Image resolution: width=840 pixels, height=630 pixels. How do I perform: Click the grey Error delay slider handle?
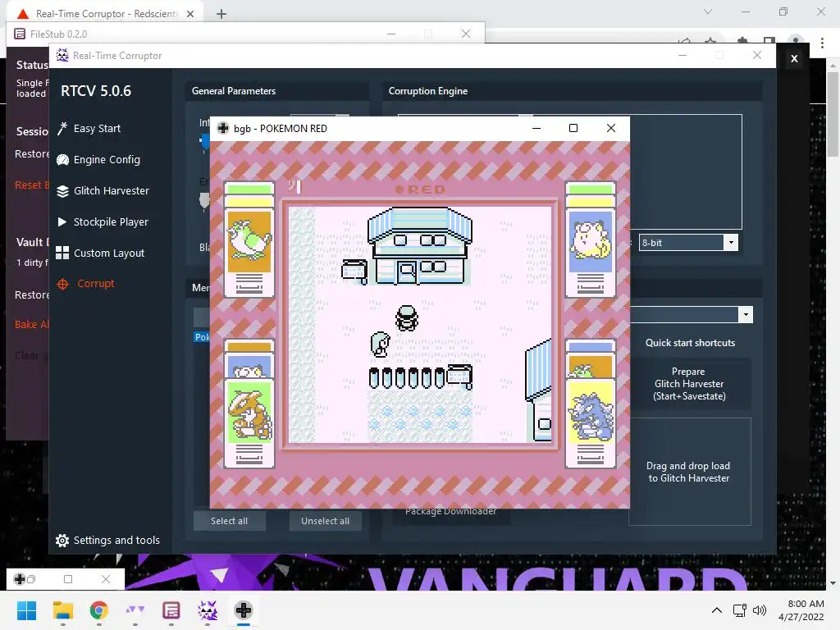point(204,200)
